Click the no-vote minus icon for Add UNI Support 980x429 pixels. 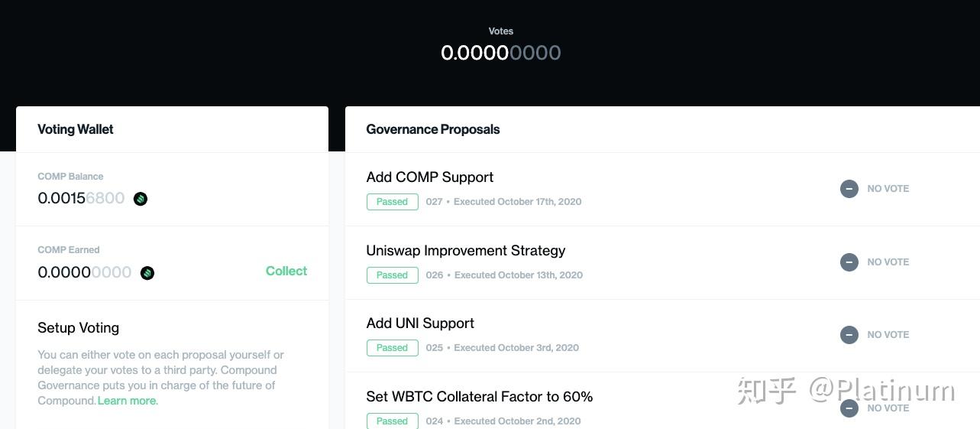click(x=849, y=335)
